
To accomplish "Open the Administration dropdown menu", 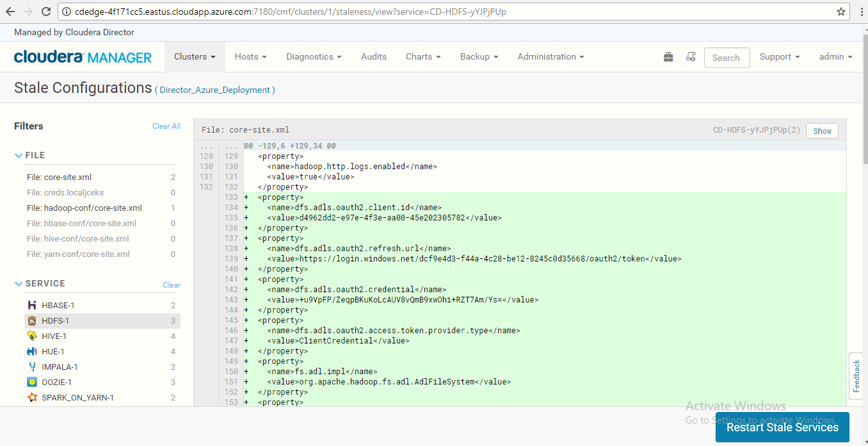I will pyautogui.click(x=551, y=57).
